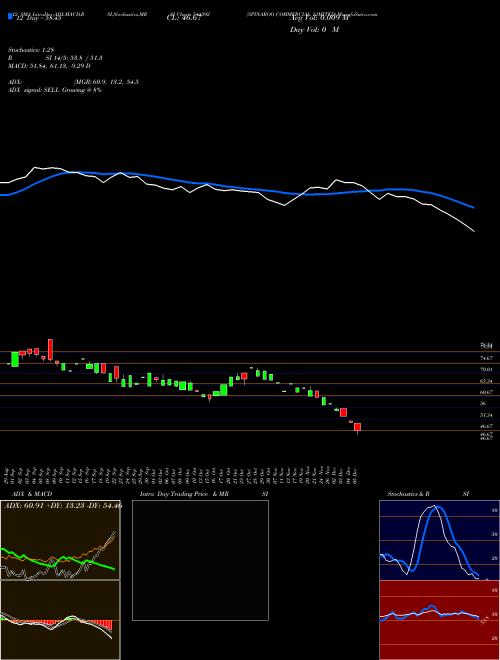This screenshot has height=660, width=500.
Task: Click the red MACD histogram bars
Action: tap(104, 624)
